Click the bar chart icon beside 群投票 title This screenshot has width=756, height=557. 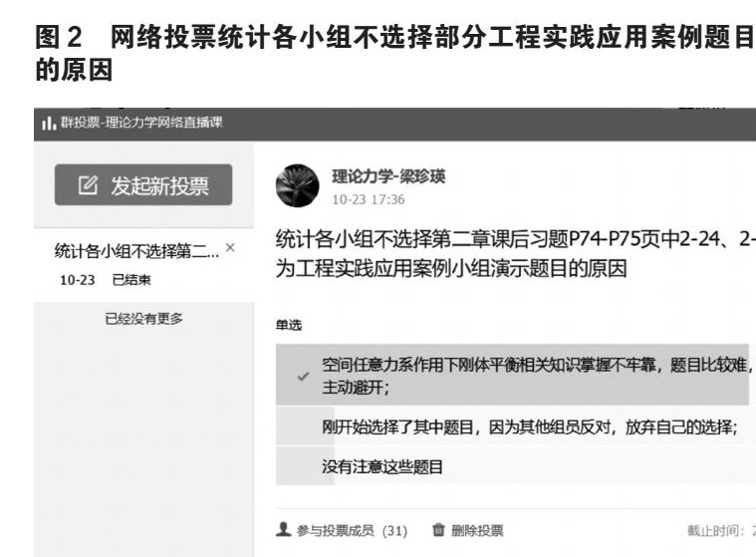48,123
